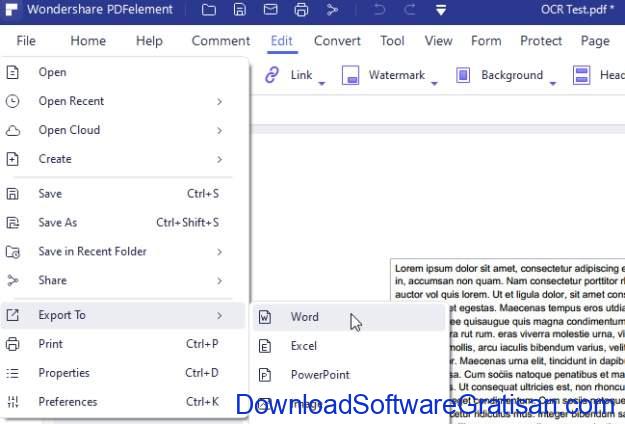The width and height of the screenshot is (625, 424).
Task: Click the Wondershare PDFelement logo icon
Action: click(10, 9)
